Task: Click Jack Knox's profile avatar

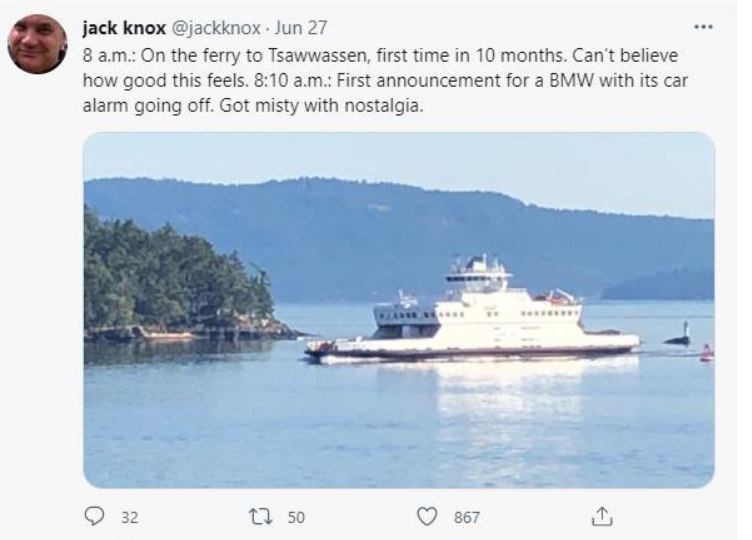Action: [38, 45]
